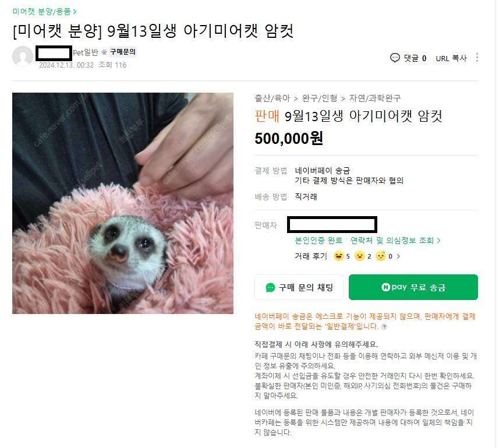The width and height of the screenshot is (499, 448).
Task: Click the happy face review emoji
Action: [x=338, y=256]
